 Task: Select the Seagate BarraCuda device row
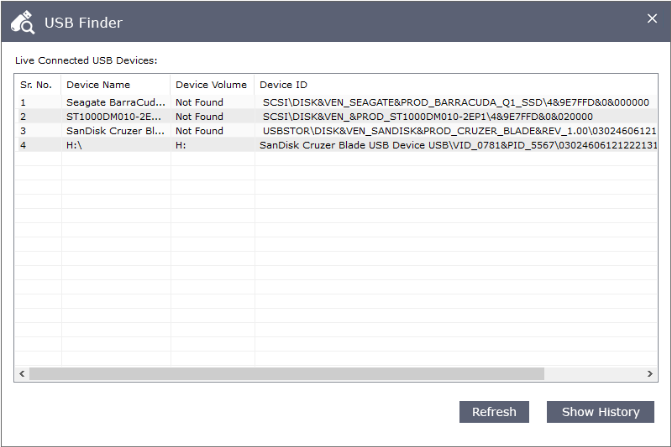click(115, 102)
